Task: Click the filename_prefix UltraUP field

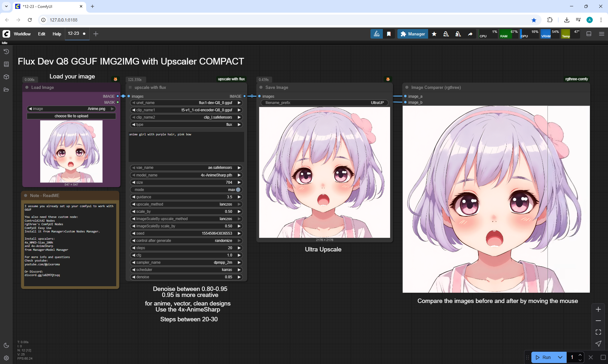Action: click(x=324, y=103)
